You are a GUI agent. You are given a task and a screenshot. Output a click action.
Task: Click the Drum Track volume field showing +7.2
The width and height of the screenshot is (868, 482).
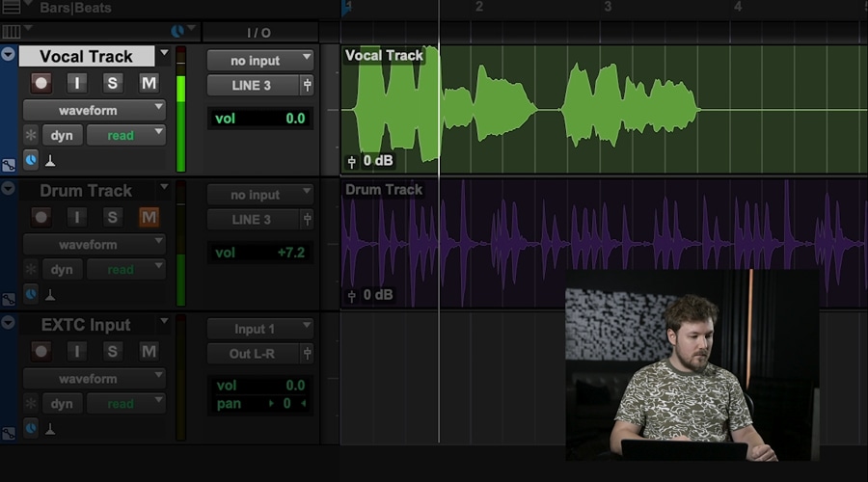tap(259, 253)
